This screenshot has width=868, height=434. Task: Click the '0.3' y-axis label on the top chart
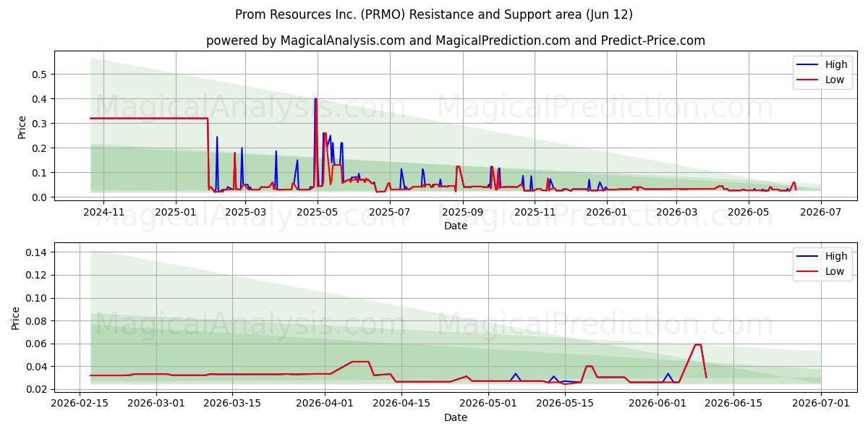click(x=40, y=124)
